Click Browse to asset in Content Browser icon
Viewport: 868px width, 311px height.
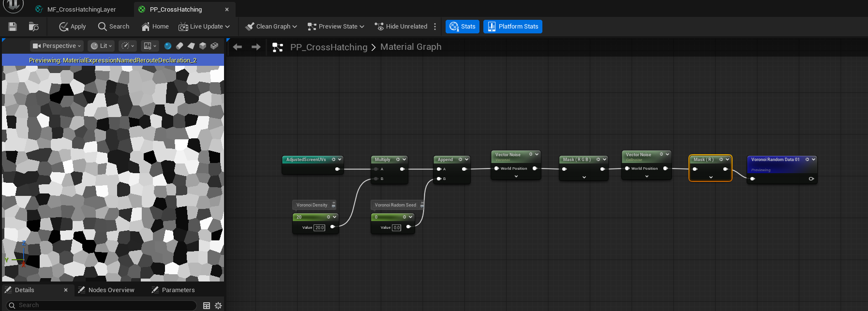pos(33,27)
